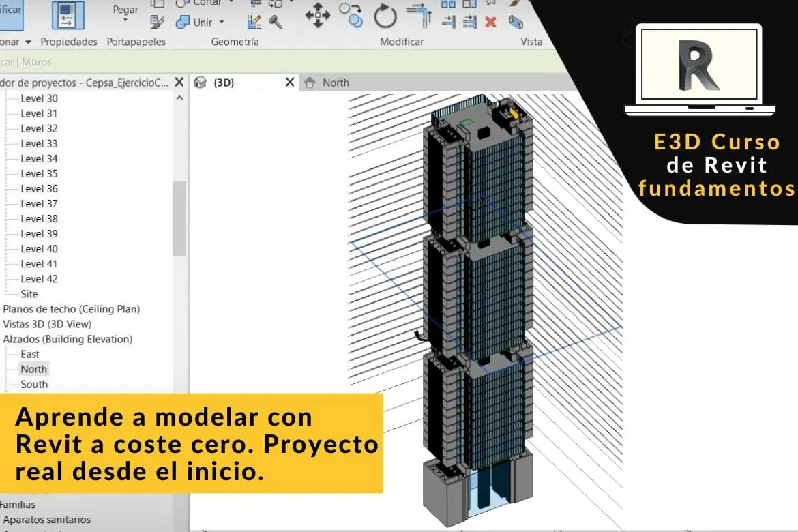The image size is (798, 532).
Task: Close the project browser panel
Action: click(179, 82)
